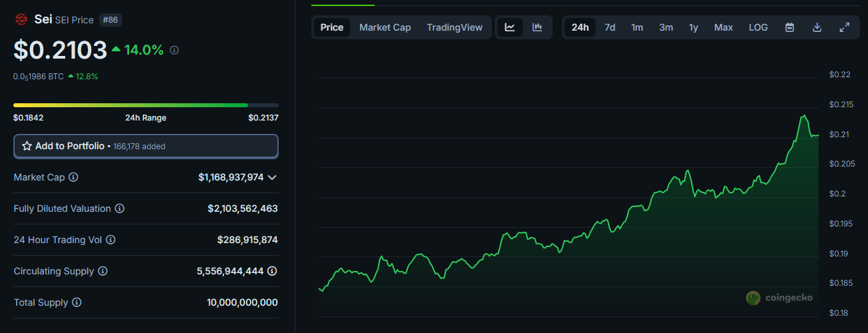Viewport: 868px width, 333px height.
Task: Select the Max time range
Action: pos(723,27)
